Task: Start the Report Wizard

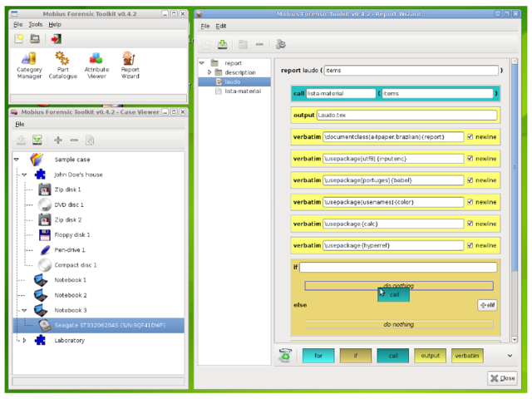Action: coord(130,66)
